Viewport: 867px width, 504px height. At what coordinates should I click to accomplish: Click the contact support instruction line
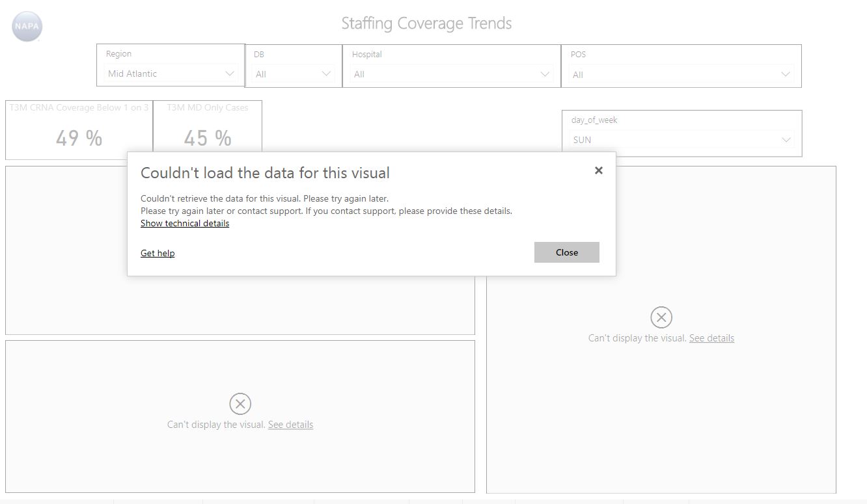click(x=326, y=211)
